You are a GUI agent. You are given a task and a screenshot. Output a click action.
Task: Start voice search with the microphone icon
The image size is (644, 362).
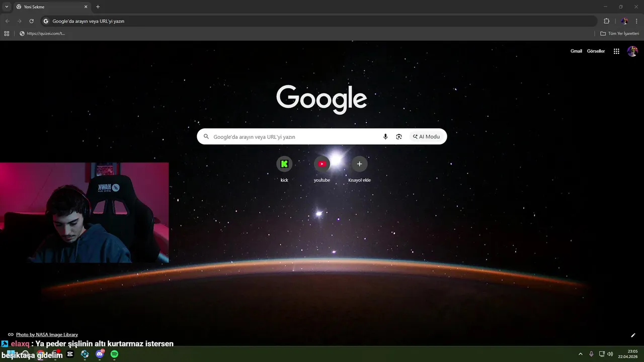(x=385, y=137)
